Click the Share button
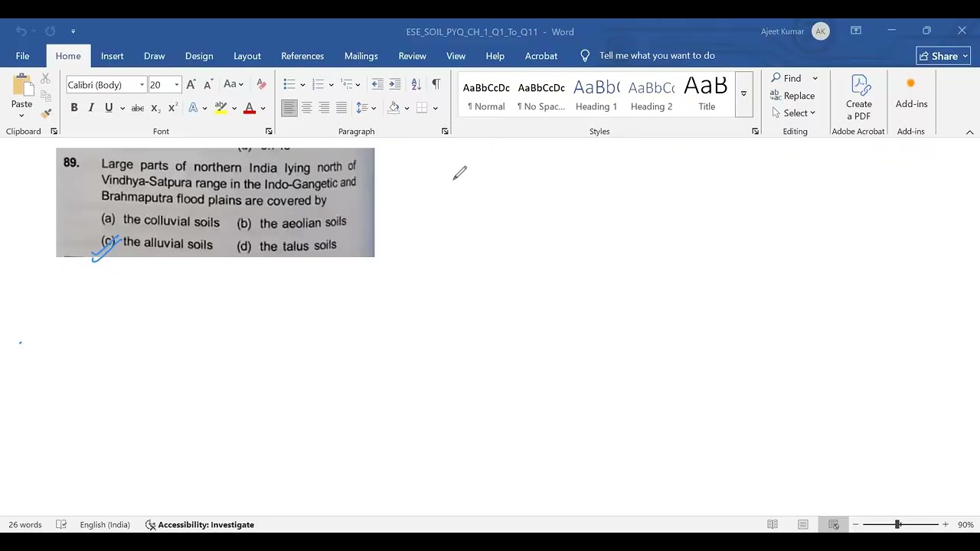Screen dimensions: 980x551 [x=943, y=56]
